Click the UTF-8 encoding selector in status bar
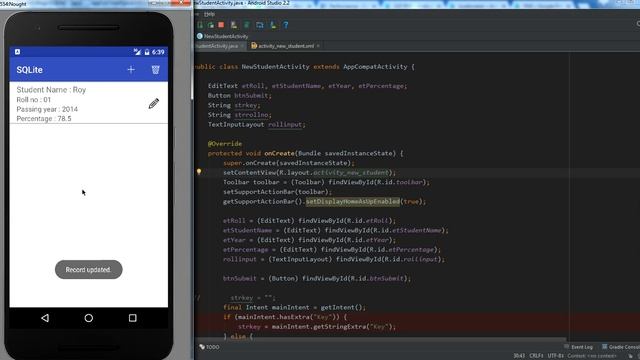 coord(555,356)
